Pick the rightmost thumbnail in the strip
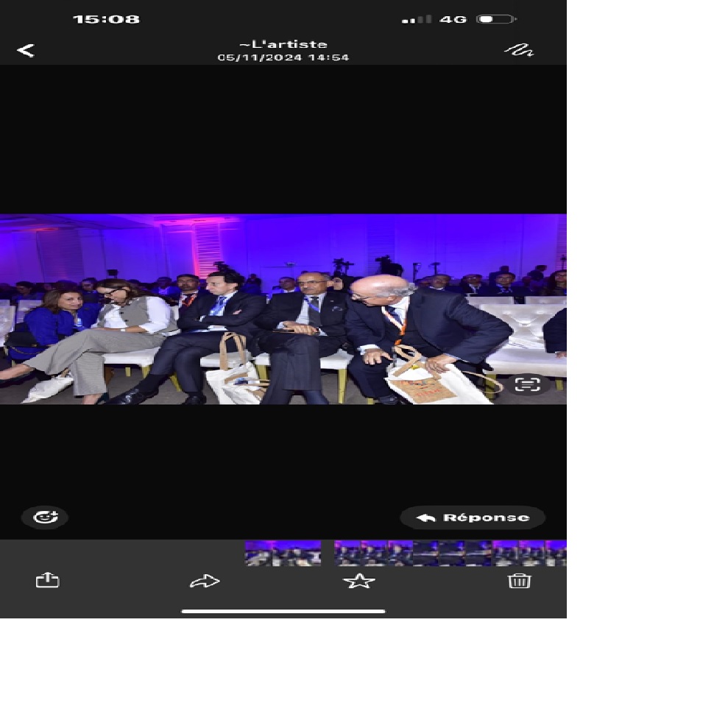Viewport: 728px width, 720px height. pyautogui.click(x=556, y=553)
